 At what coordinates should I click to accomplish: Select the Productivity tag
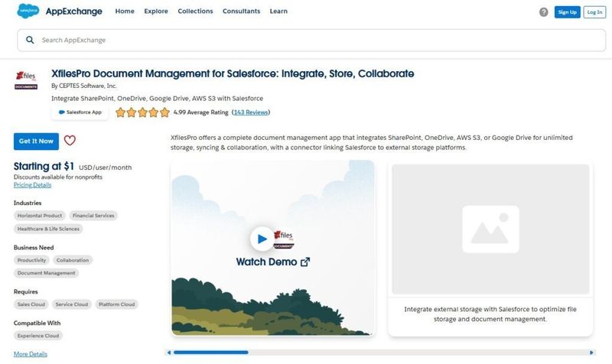pos(31,260)
